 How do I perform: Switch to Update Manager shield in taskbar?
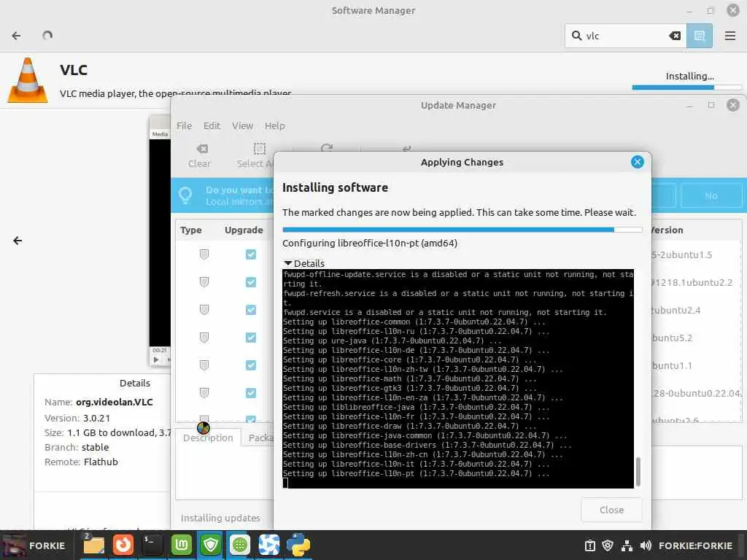(x=211, y=545)
